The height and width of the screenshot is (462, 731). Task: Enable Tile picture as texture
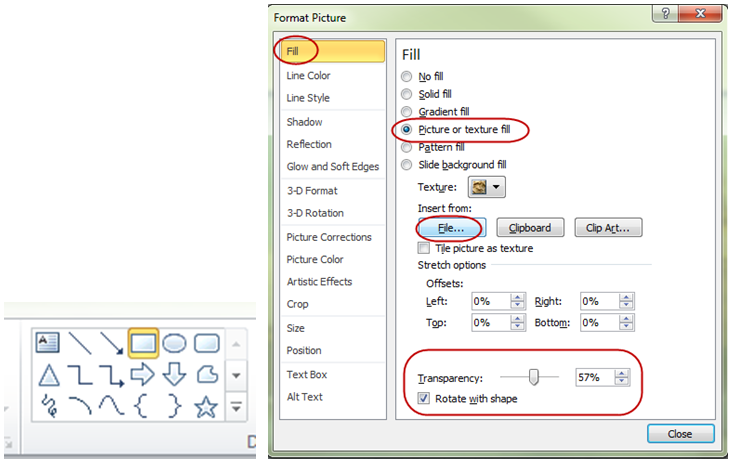(424, 248)
